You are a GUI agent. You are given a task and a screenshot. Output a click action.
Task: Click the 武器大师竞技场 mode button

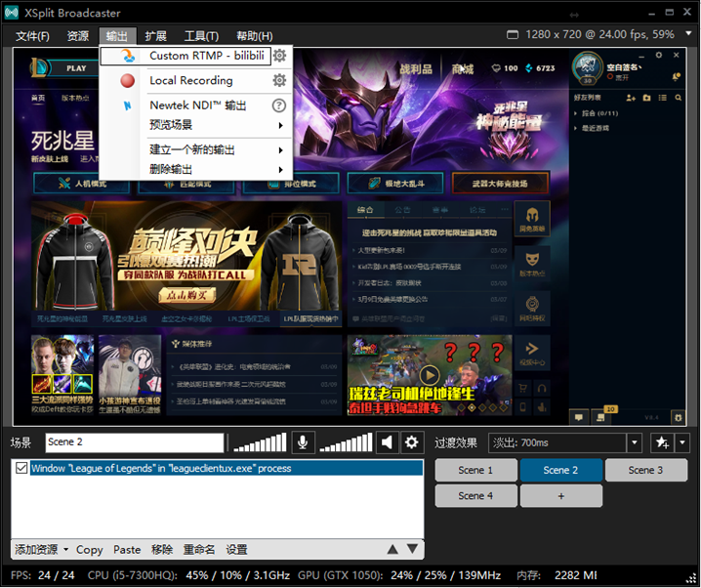pos(500,184)
